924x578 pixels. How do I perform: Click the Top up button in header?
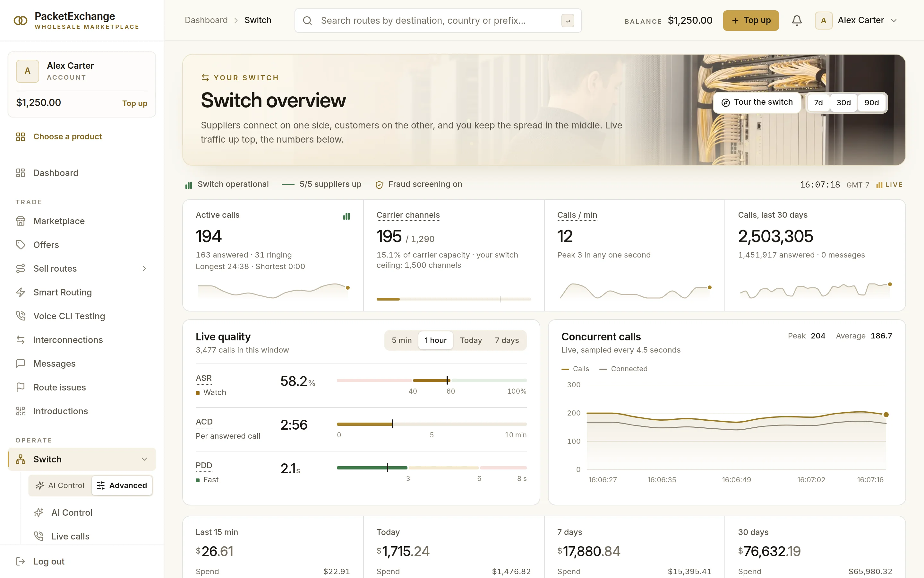pos(751,20)
